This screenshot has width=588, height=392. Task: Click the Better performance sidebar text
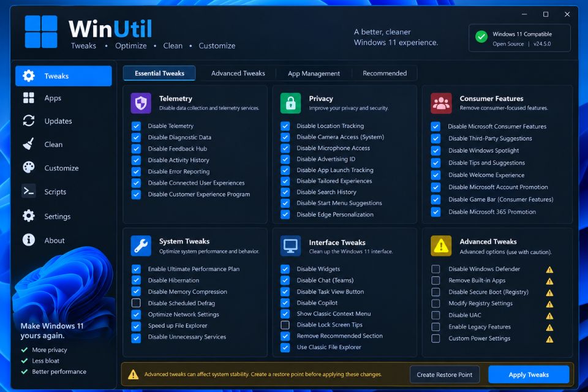(59, 371)
